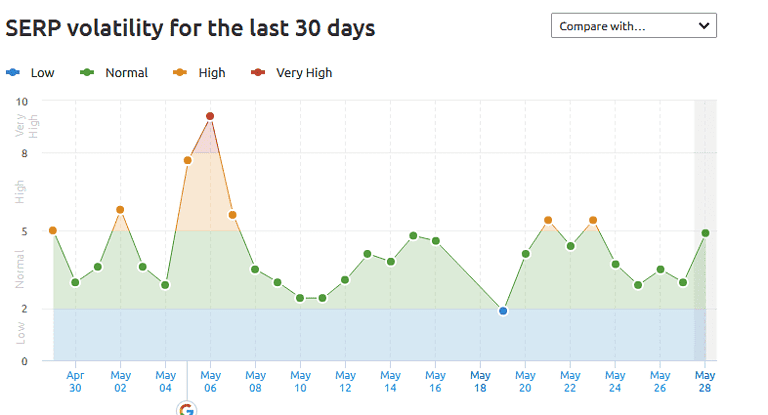Open the Compare with... dropdown
The image size is (768, 415).
click(x=633, y=25)
